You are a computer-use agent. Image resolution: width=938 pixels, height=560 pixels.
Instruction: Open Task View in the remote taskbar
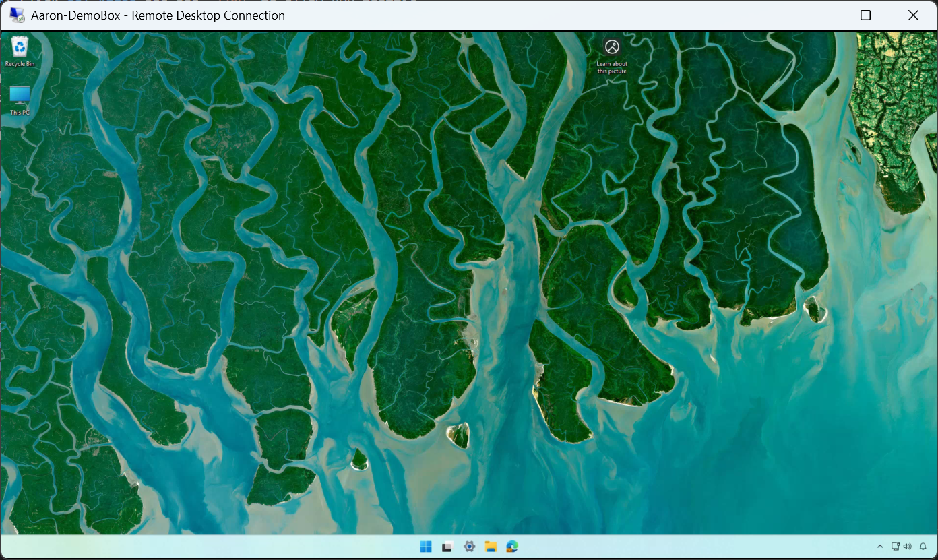coord(447,547)
